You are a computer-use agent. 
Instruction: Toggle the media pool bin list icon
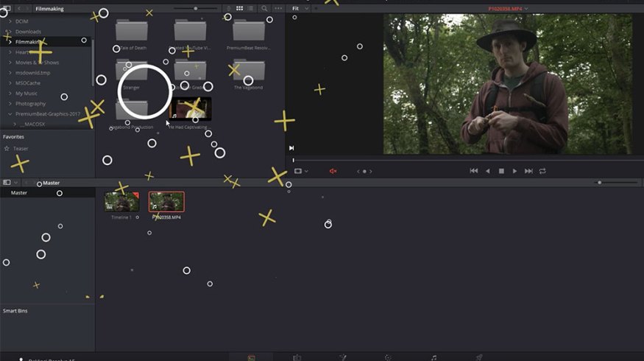click(7, 182)
